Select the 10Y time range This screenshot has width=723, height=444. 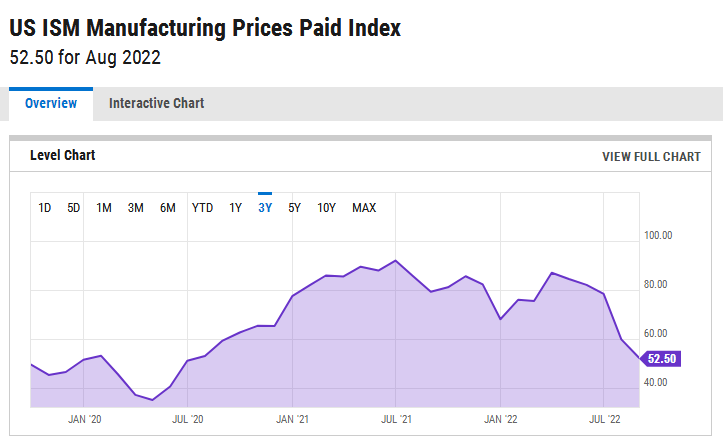point(327,208)
